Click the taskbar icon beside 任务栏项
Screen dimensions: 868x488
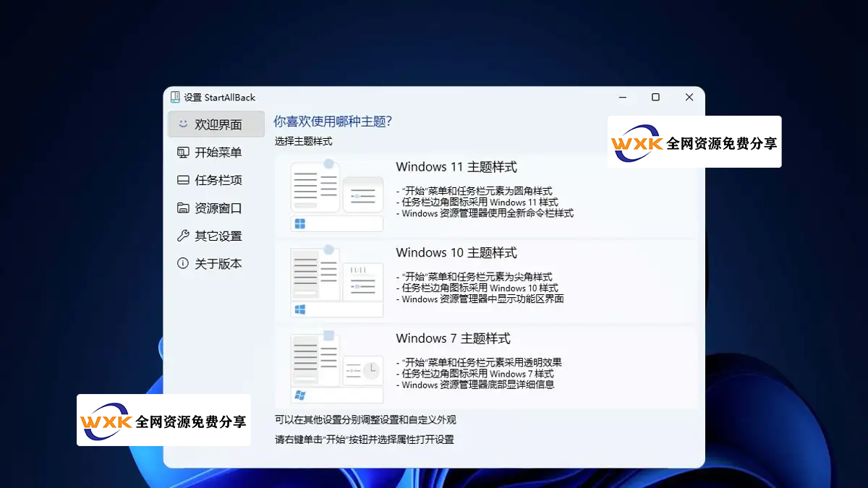point(183,180)
